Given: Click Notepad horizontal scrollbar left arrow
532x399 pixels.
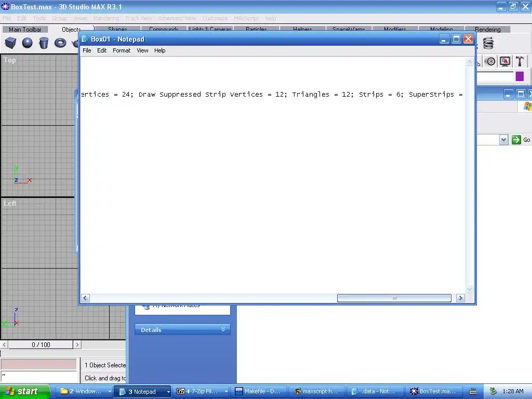Looking at the screenshot, I should tap(86, 298).
